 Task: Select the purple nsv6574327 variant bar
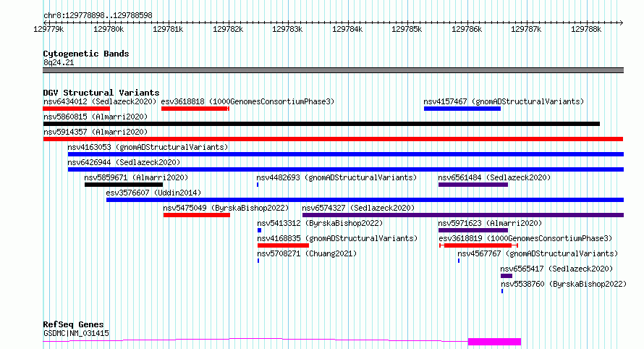point(463,215)
